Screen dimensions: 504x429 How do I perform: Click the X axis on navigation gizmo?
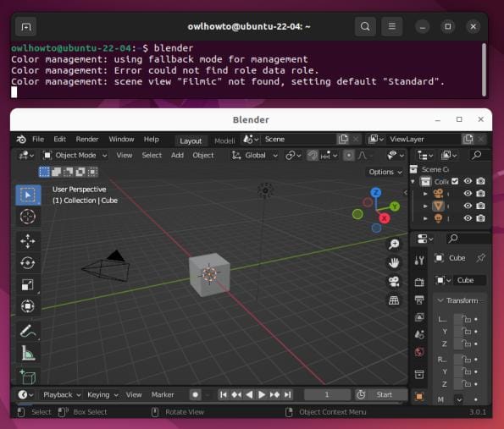click(385, 218)
